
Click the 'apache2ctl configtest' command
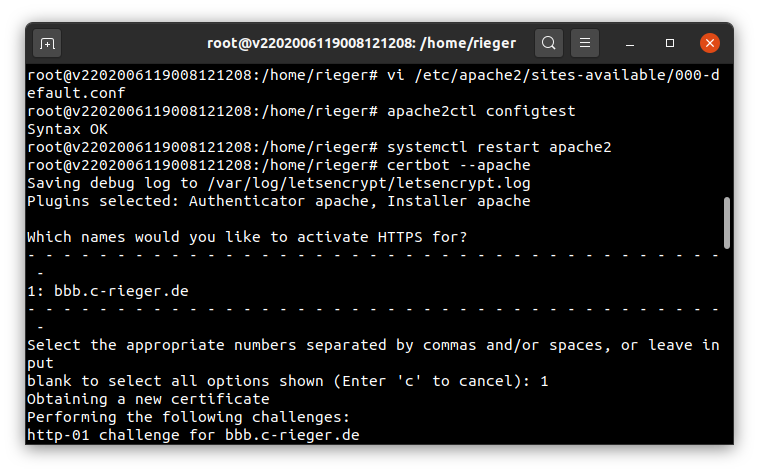point(481,111)
